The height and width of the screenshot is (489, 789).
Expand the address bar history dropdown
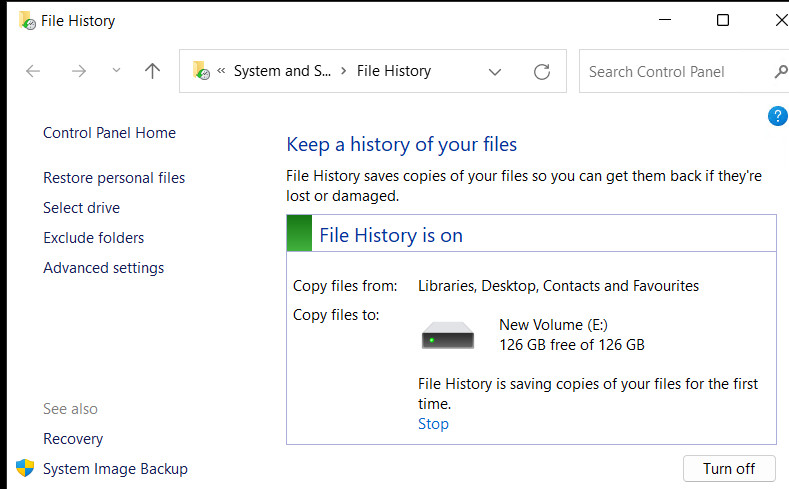494,71
